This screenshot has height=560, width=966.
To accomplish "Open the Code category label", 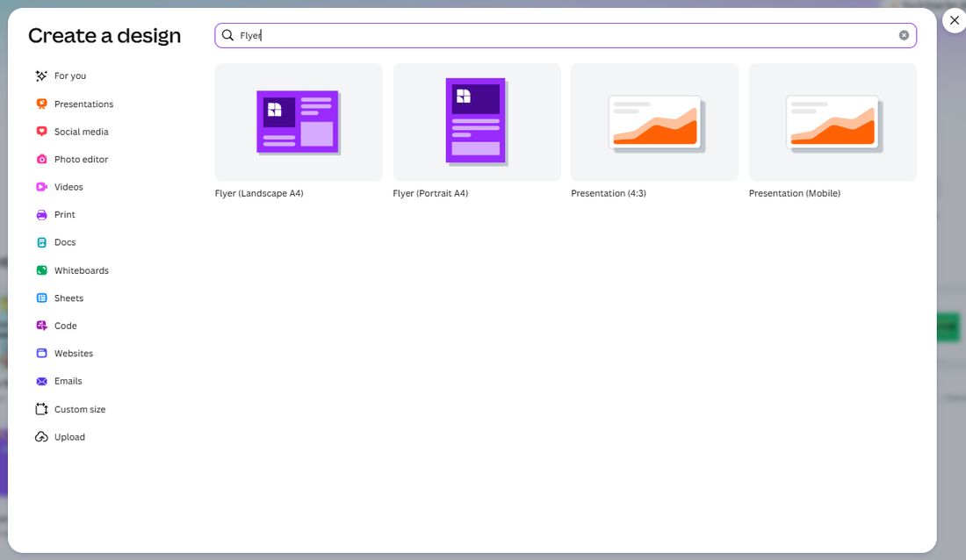I will 65,326.
